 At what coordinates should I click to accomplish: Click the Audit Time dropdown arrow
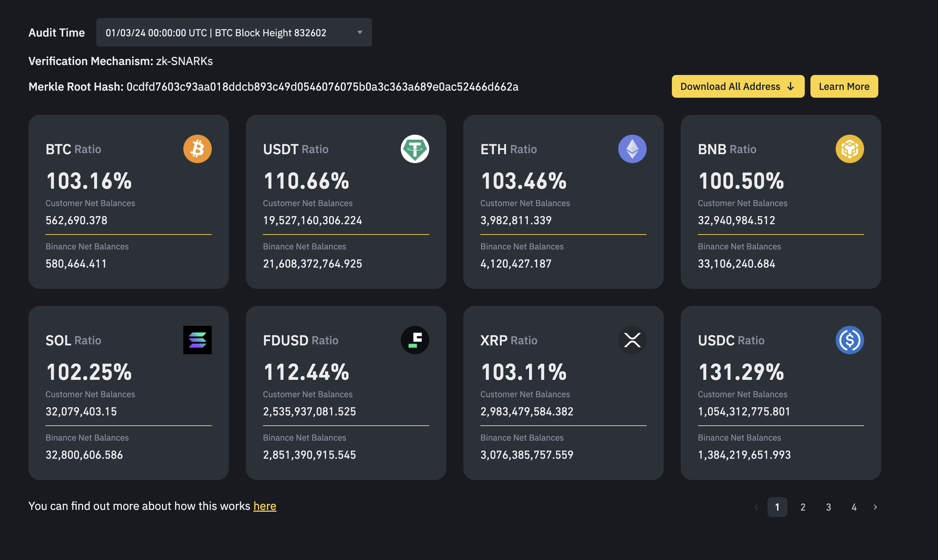click(x=360, y=32)
